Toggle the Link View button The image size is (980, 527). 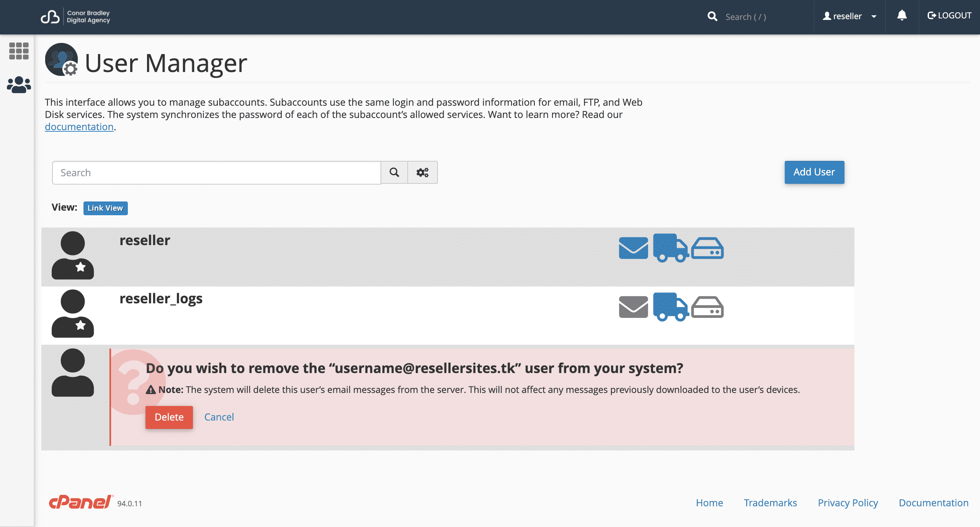105,208
